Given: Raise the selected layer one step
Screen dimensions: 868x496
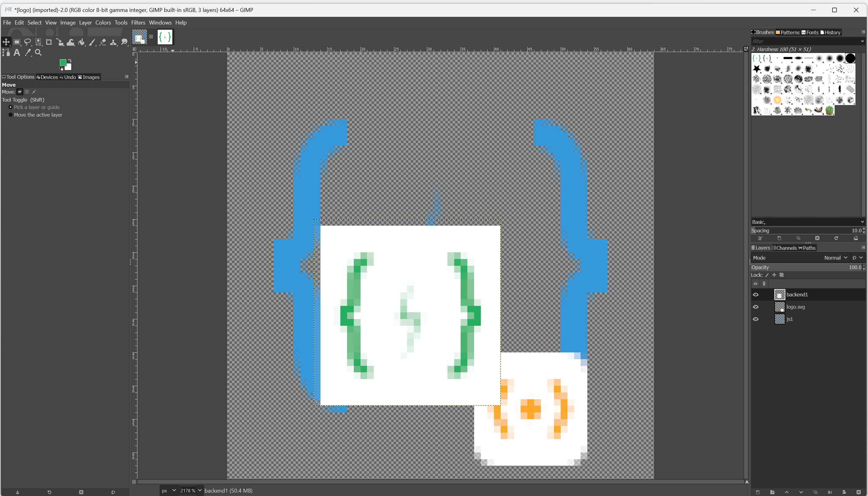Looking at the screenshot, I should tap(787, 492).
